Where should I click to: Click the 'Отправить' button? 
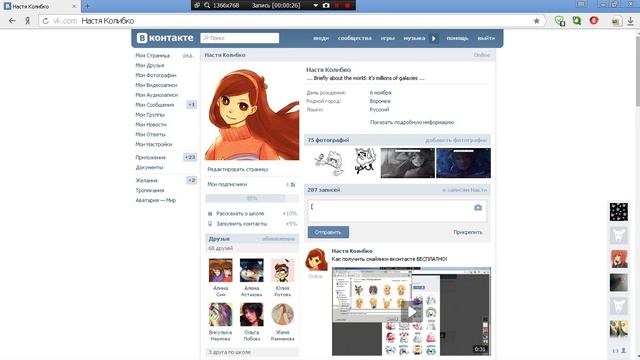coord(328,232)
